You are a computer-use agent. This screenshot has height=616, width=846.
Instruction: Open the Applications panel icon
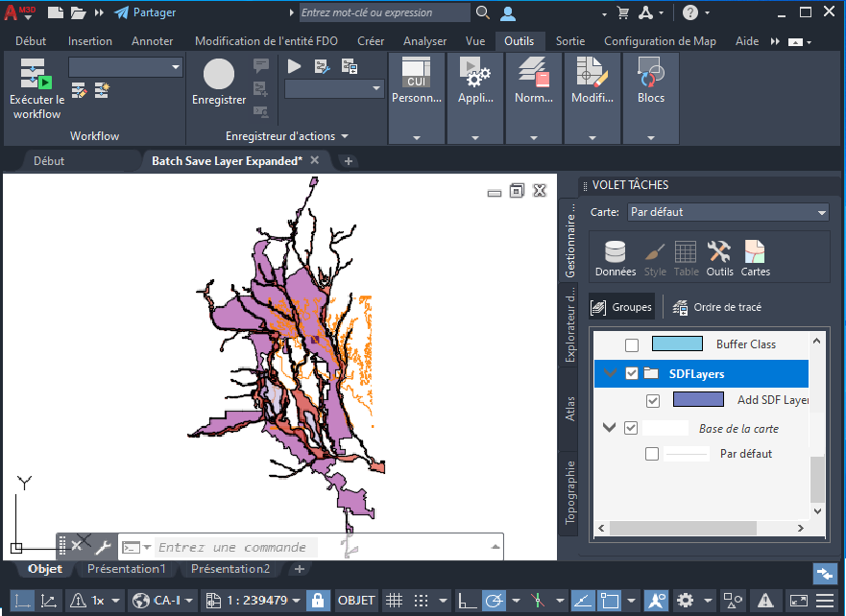pyautogui.click(x=474, y=73)
